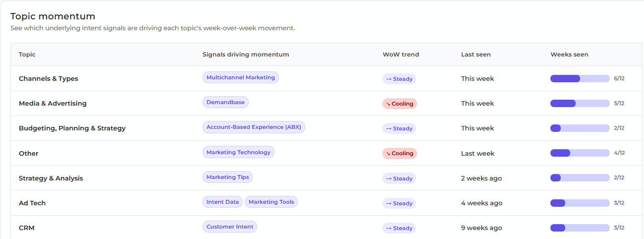Image resolution: width=644 pixels, height=239 pixels.
Task: Select the Steady badge for Channels & Types
Action: point(399,79)
